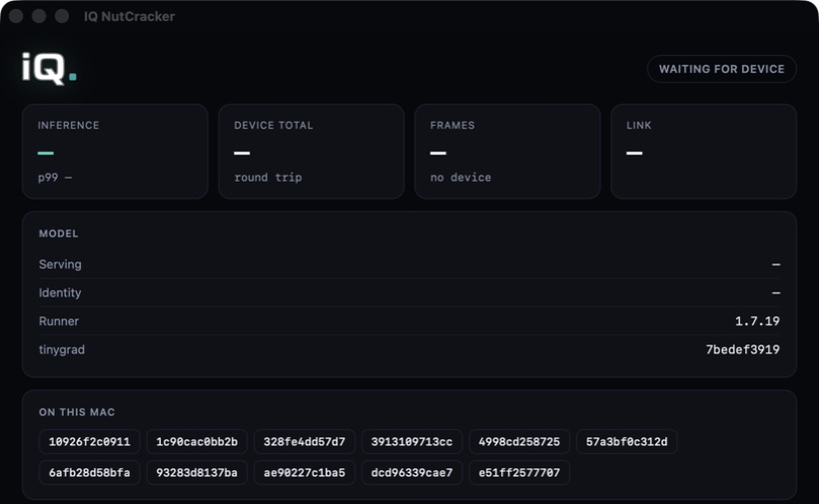
Task: Select the model chip 328fe4dd57d7
Action: pyautogui.click(x=305, y=442)
